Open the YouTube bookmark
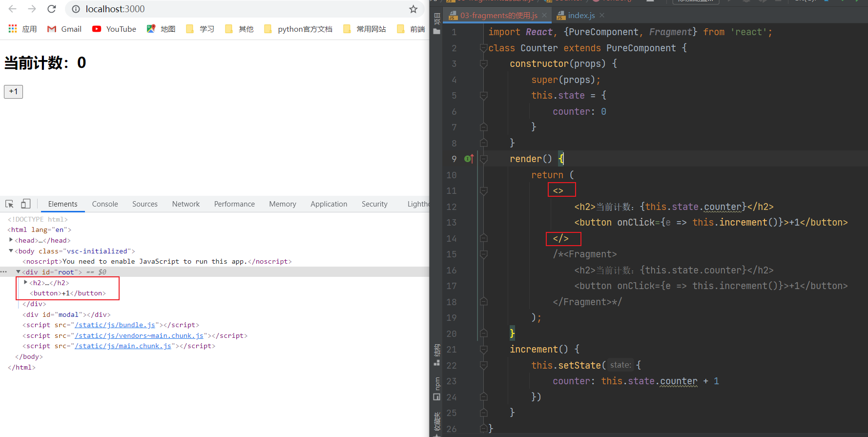The width and height of the screenshot is (868, 437). 114,29
